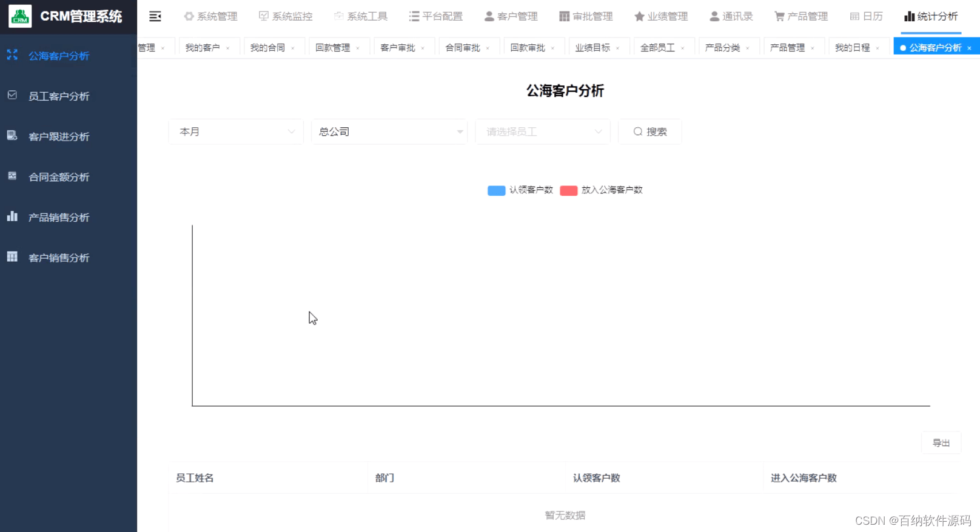Click the 搜索 button

[x=650, y=131]
